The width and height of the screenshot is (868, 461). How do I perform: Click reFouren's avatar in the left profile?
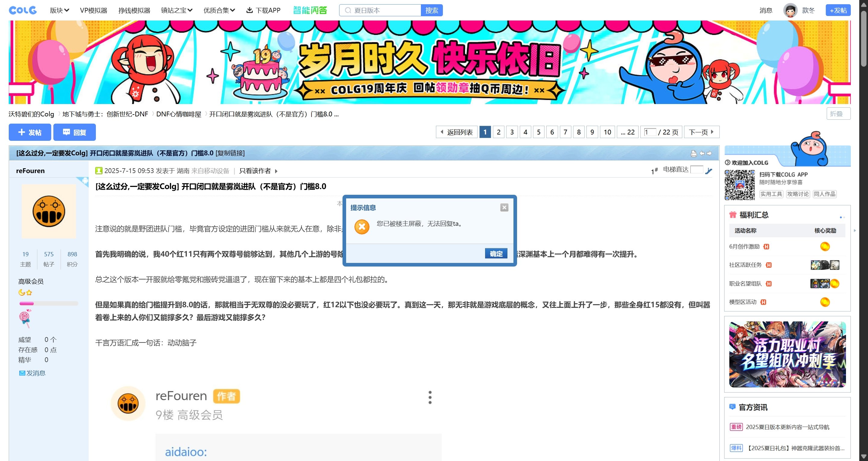pos(49,211)
